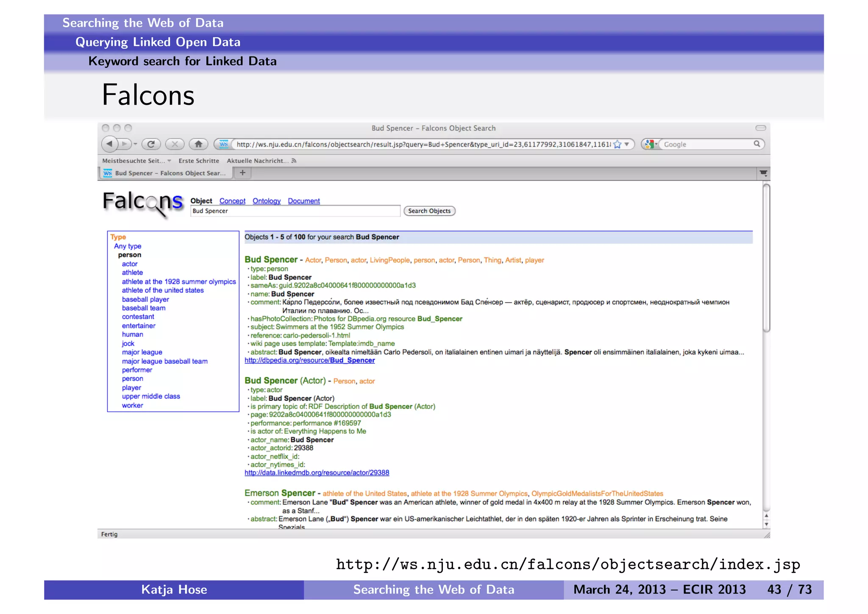868x614 pixels.
Task: Switch to the Concept search tab
Action: [x=232, y=201]
